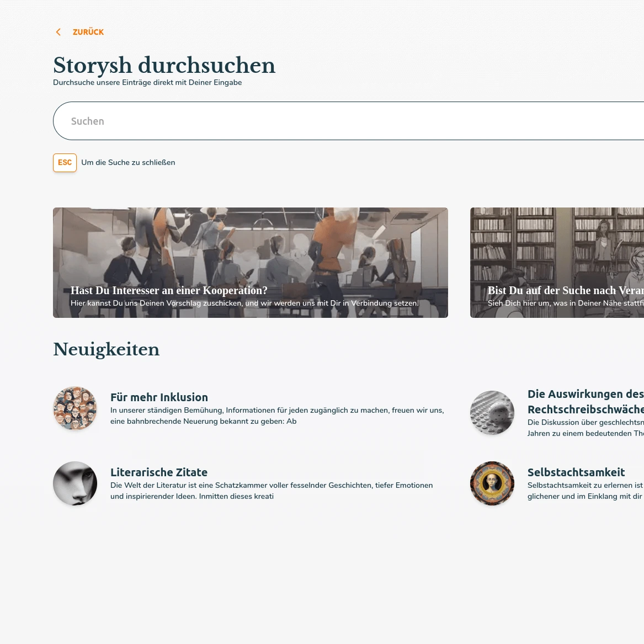644x644 pixels.
Task: Focus the Suchen search field
Action: (348, 121)
